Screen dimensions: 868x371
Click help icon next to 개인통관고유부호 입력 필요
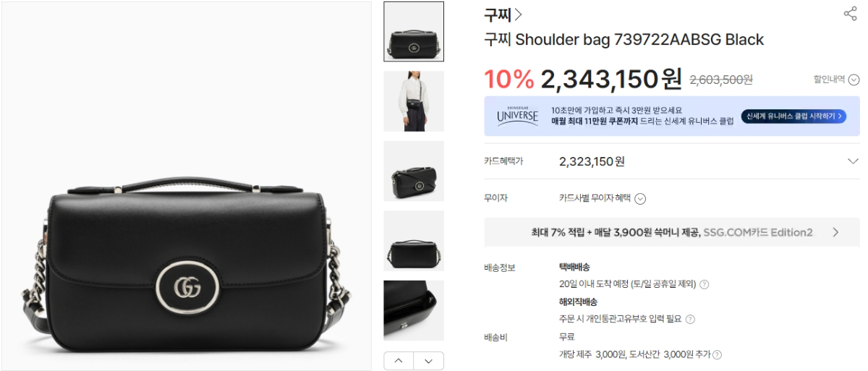pos(690,319)
